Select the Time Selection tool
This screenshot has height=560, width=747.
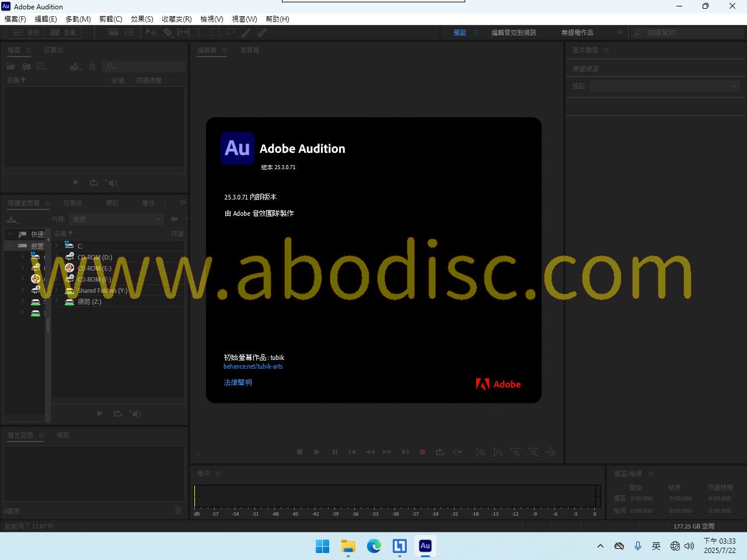(x=198, y=33)
